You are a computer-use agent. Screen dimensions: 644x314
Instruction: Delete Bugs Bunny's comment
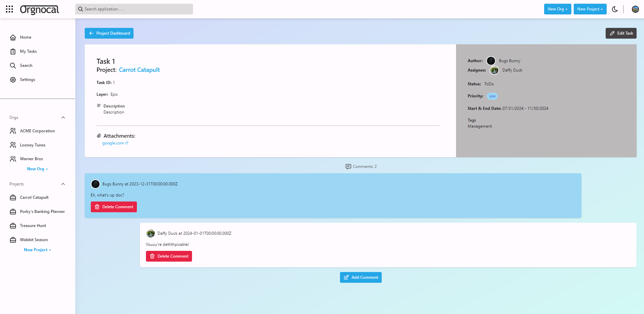(x=114, y=207)
